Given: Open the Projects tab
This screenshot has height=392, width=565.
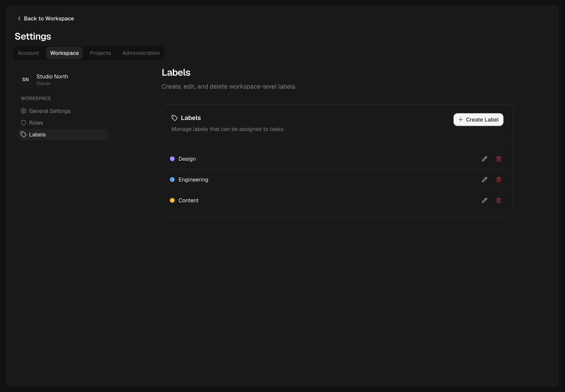Looking at the screenshot, I should pyautogui.click(x=100, y=53).
